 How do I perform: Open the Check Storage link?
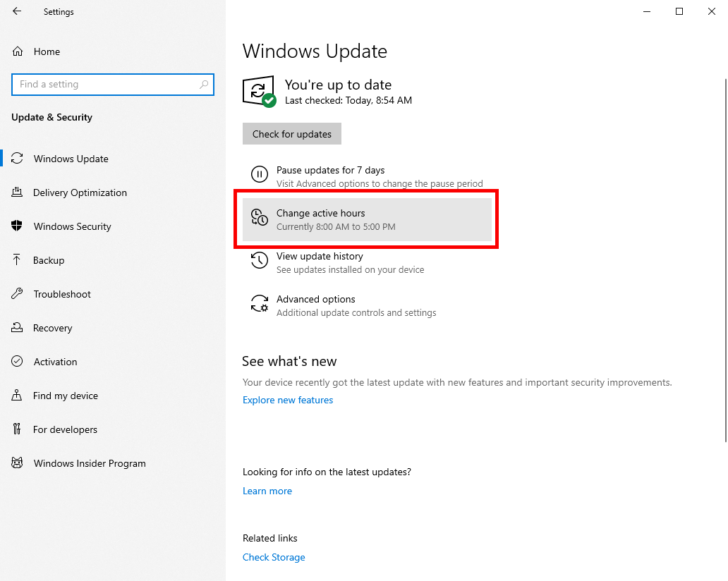274,557
